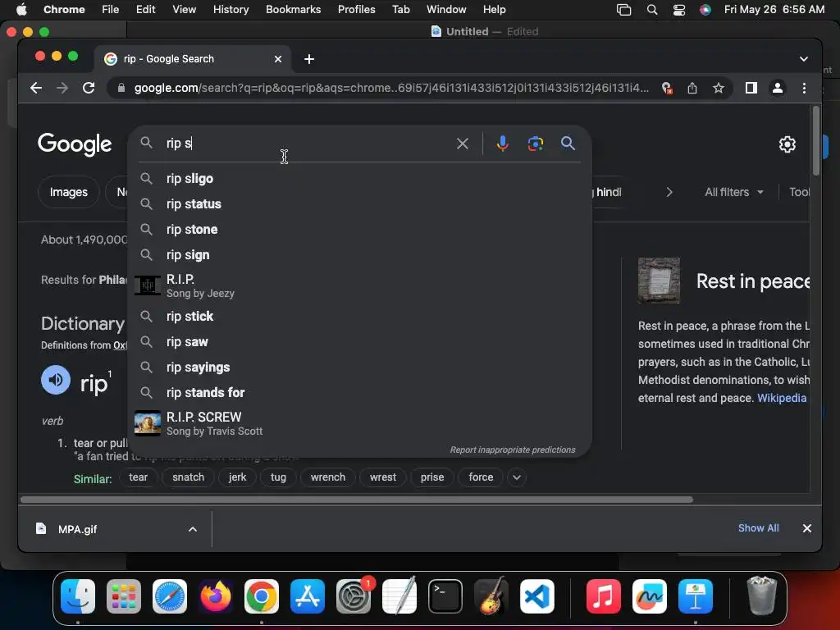Screen dimensions: 840x630
Task: Open Finder from the dock
Action: 78,596
